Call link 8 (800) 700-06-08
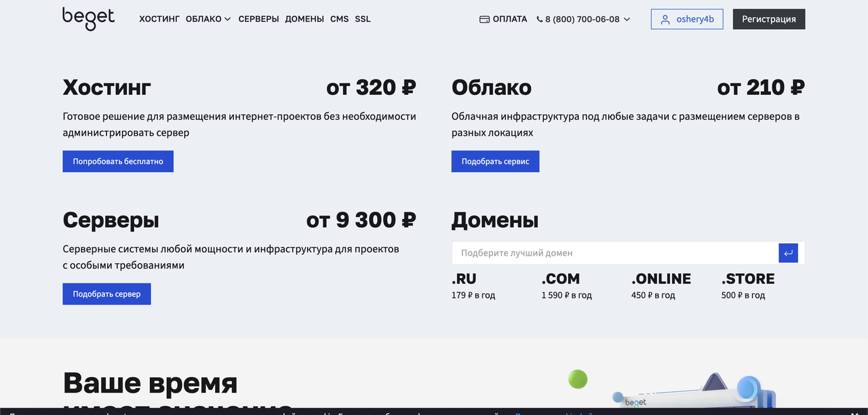The image size is (868, 415). (583, 19)
